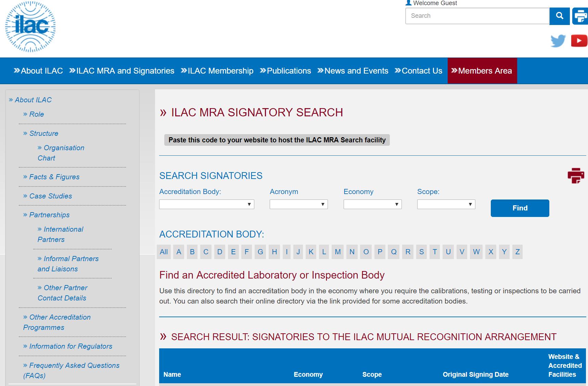The width and height of the screenshot is (588, 386).
Task: Open Organisation Chart sidebar link
Action: click(x=61, y=153)
